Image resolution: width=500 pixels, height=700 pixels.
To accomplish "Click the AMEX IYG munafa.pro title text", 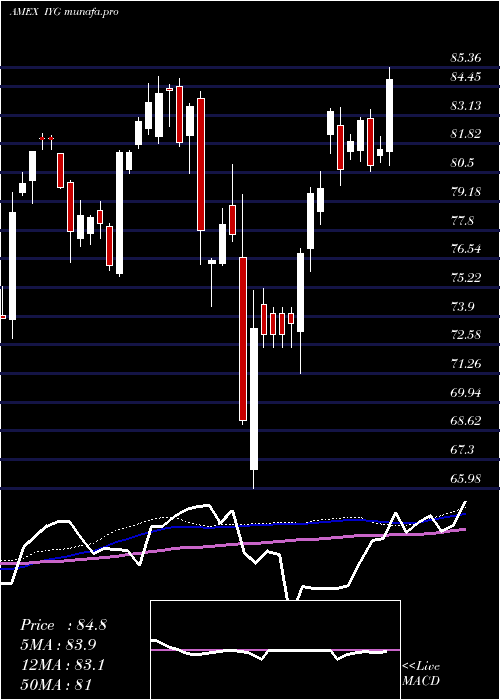I will pyautogui.click(x=64, y=12).
